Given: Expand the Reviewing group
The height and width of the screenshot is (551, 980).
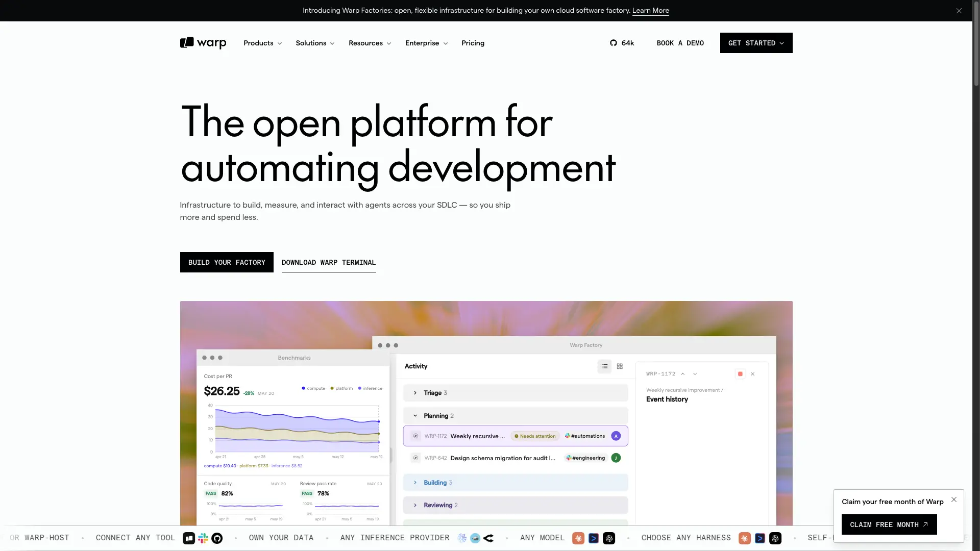Looking at the screenshot, I should (x=516, y=505).
